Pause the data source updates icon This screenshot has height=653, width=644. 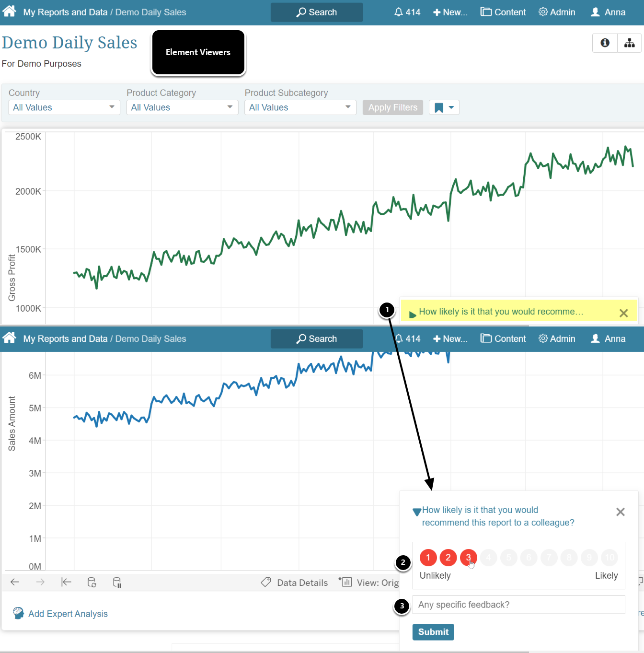[117, 582]
